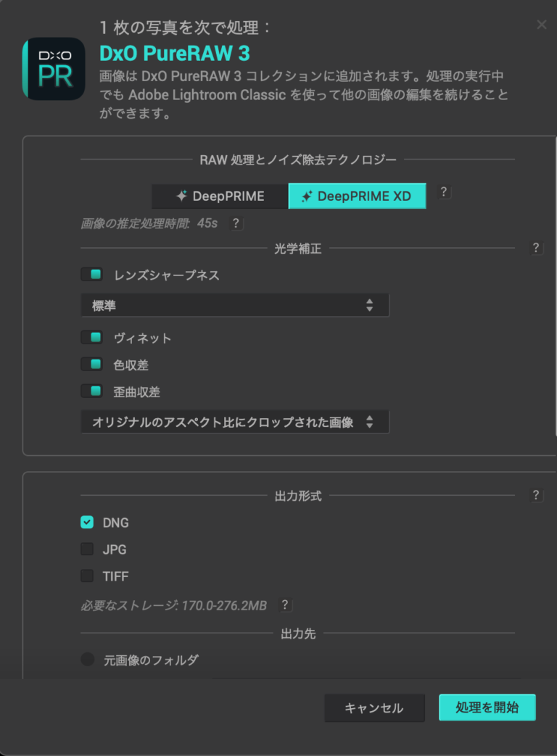Viewport: 557px width, 756px height.
Task: Select the DeepPRIME XD mode
Action: click(x=357, y=196)
